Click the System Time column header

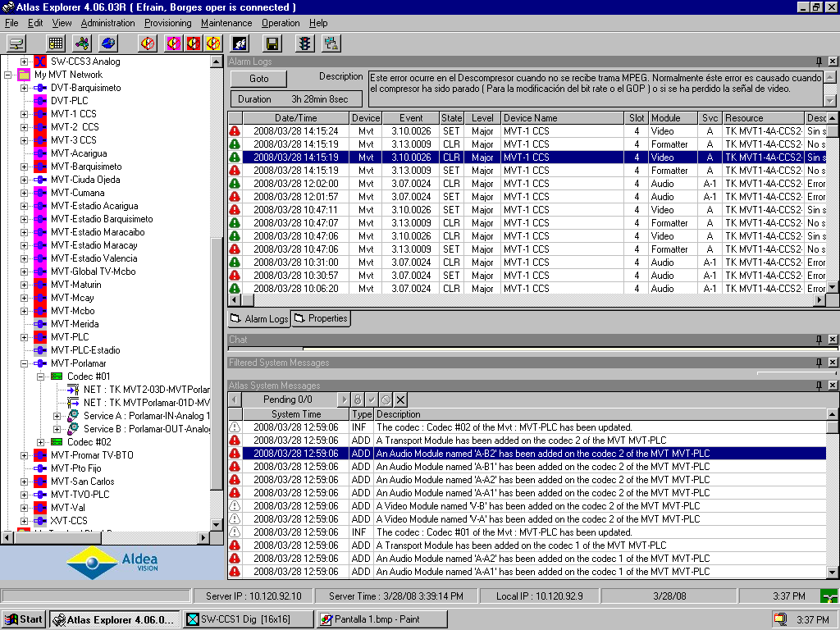295,414
